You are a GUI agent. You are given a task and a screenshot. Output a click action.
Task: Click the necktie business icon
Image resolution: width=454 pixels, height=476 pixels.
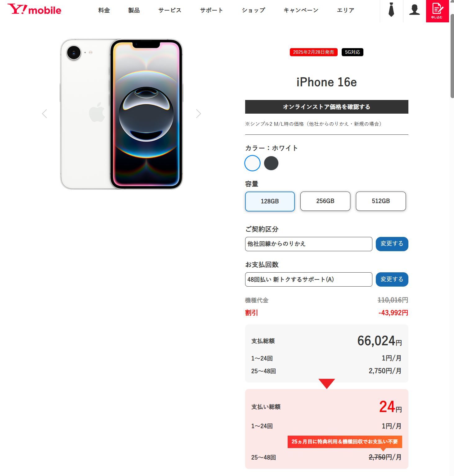coord(391,10)
